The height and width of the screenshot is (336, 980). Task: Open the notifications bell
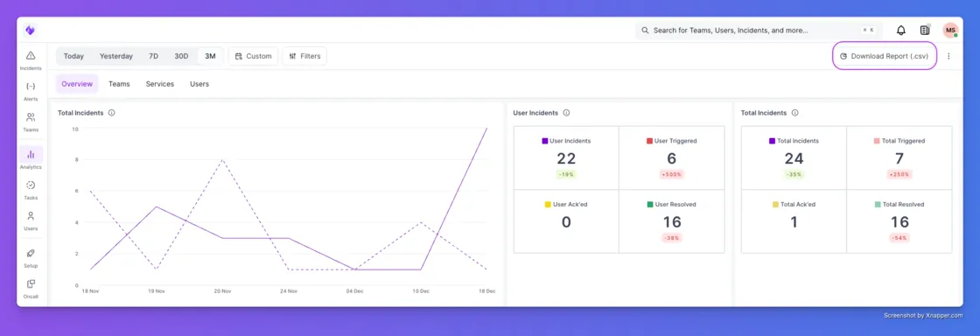point(900,30)
